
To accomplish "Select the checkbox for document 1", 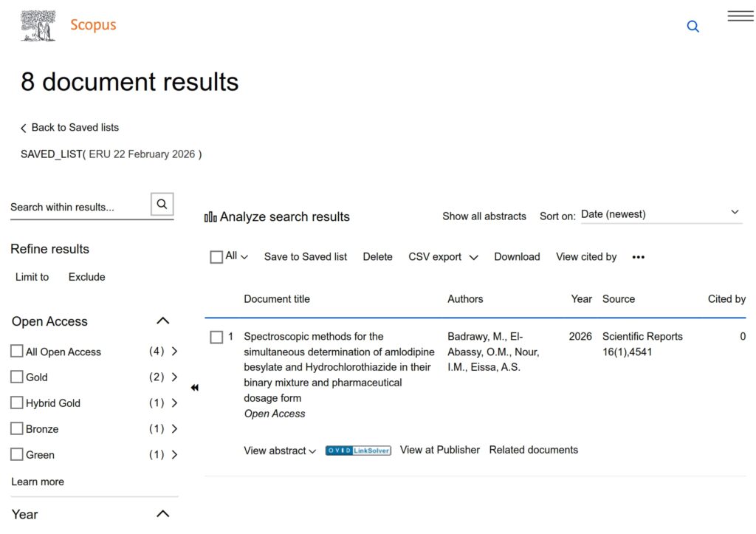I will click(216, 337).
